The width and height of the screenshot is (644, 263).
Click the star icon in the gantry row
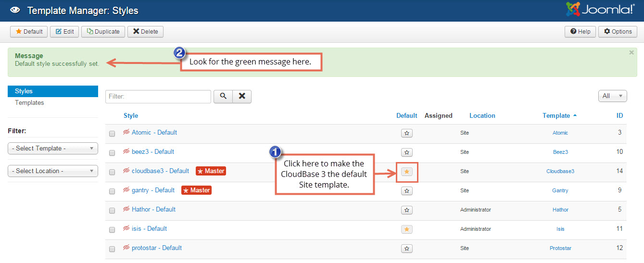point(407,191)
